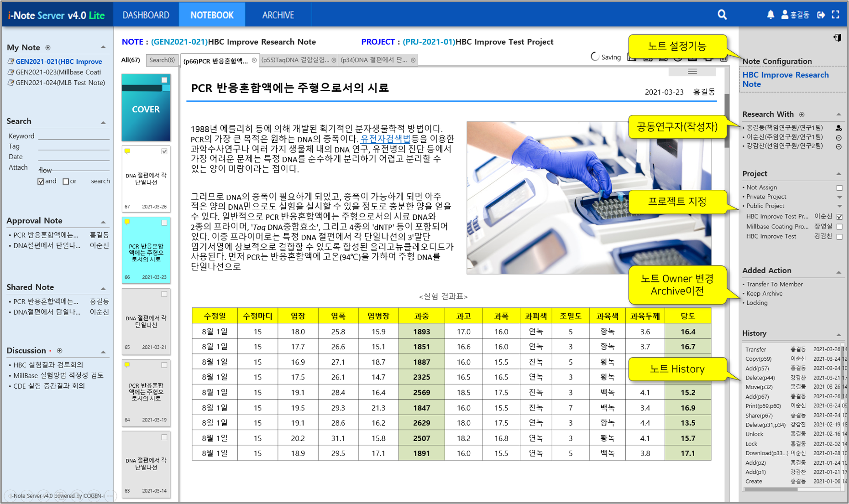Click the owner icon next to 홍길동(책임연구원/연구1팀)
Viewport: 849px width, 504px height.
(839, 128)
